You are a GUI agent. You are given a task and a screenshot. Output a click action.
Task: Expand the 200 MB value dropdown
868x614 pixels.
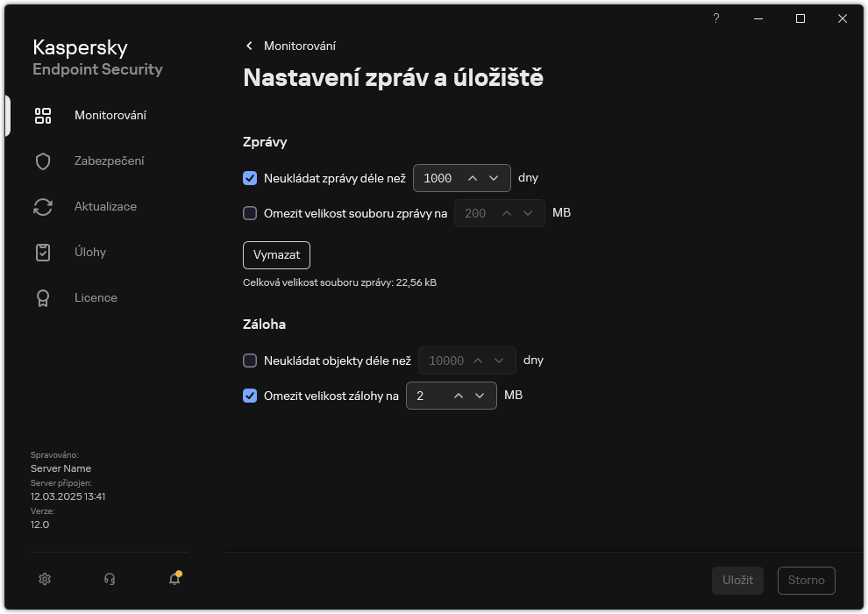click(x=528, y=213)
